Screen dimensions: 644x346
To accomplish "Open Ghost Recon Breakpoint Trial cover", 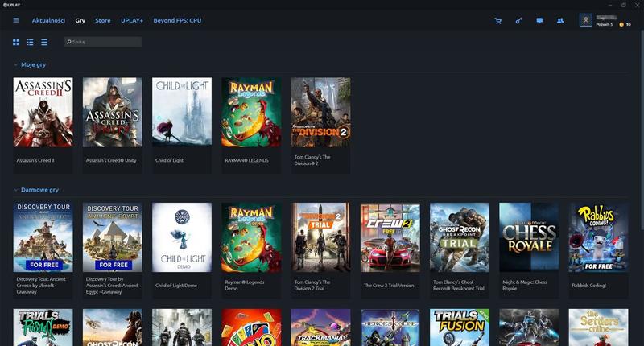I will pos(460,237).
